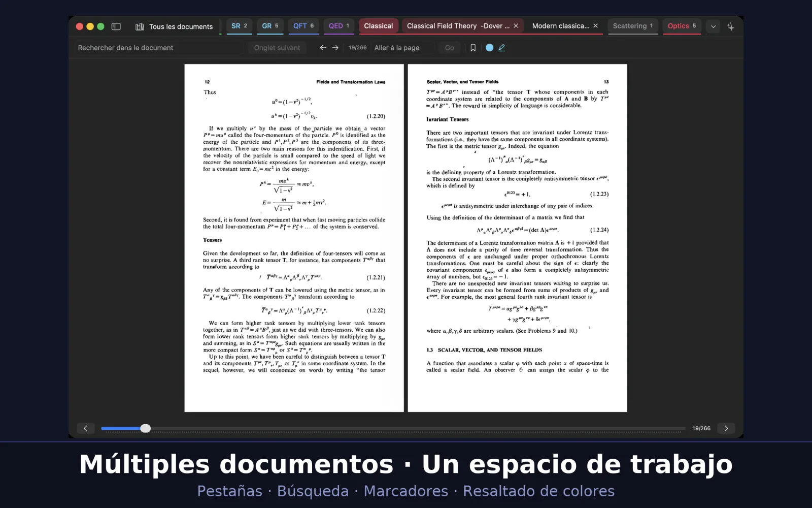Click equation number (1.2.20)
Image resolution: width=812 pixels, height=508 pixels.
coord(376,116)
